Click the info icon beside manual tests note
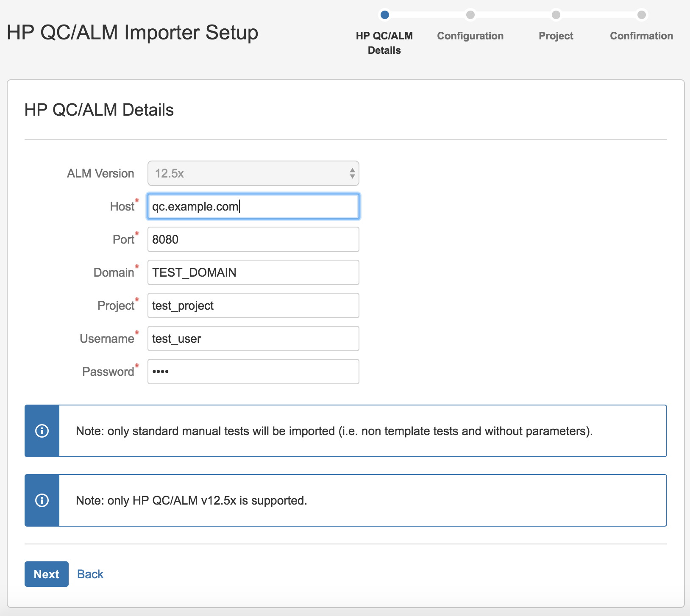The height and width of the screenshot is (616, 690). point(42,431)
